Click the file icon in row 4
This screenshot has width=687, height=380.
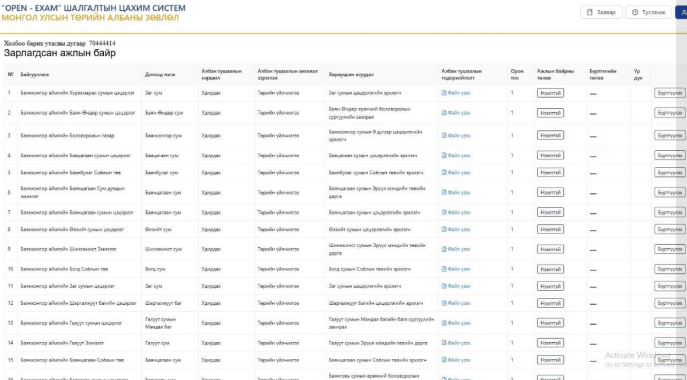tap(444, 155)
